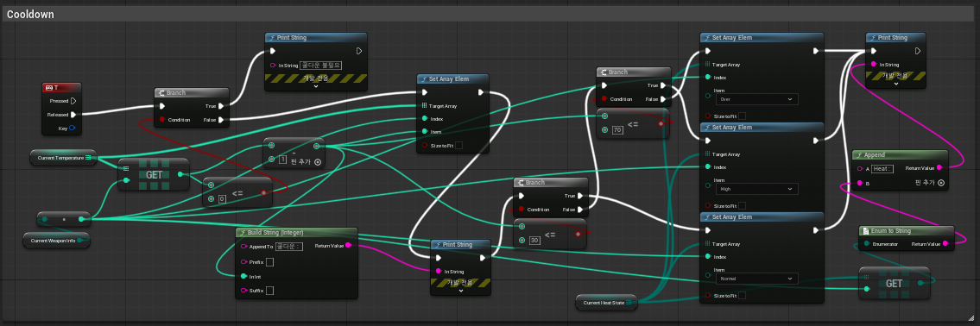Click the In String field 쿨다운 불필요
The height and width of the screenshot is (326, 980).
point(320,65)
